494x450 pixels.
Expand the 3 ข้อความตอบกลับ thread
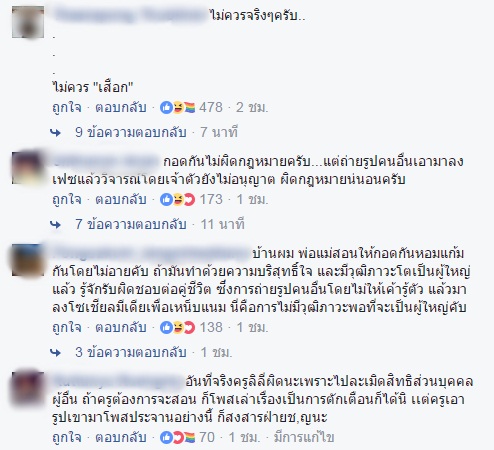(x=131, y=352)
